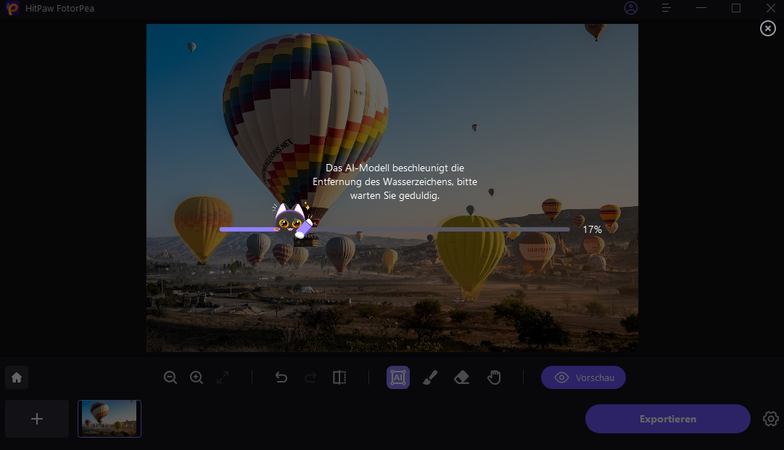This screenshot has width=784, height=450.
Task: Cancel processing with the circled X
Action: pyautogui.click(x=768, y=29)
